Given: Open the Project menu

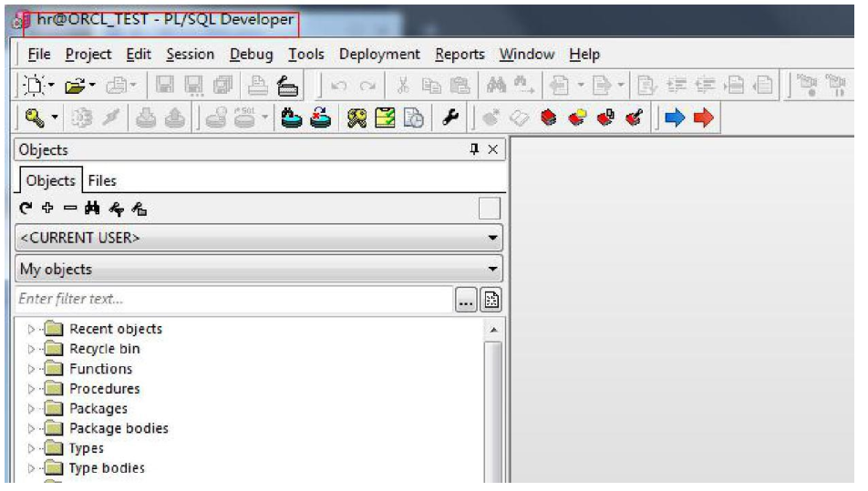Looking at the screenshot, I should point(88,54).
